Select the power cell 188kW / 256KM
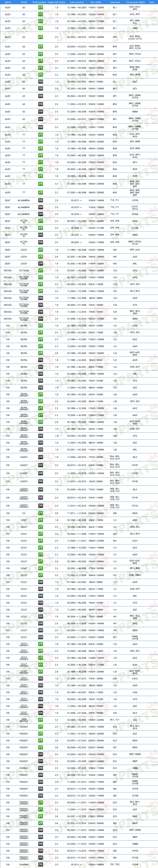Viewport: 158px width, 868px height. click(x=96, y=61)
